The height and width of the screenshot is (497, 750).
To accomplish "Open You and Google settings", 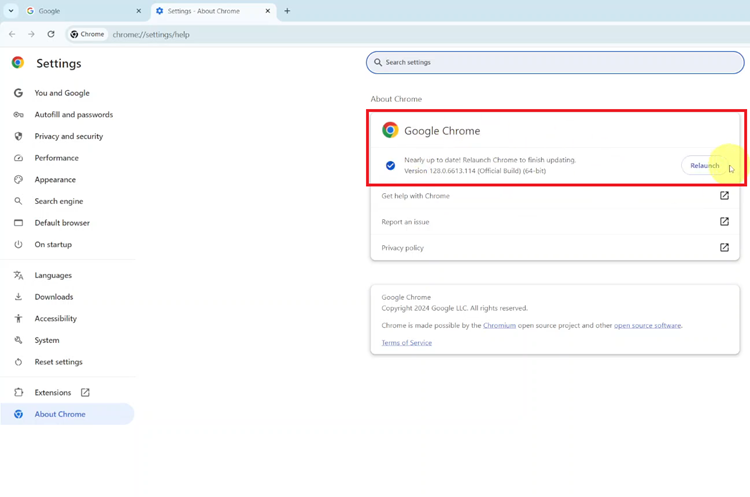I will (x=62, y=93).
